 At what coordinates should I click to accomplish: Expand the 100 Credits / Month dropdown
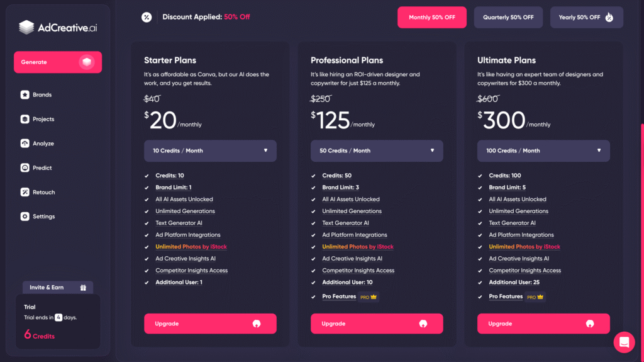click(543, 151)
